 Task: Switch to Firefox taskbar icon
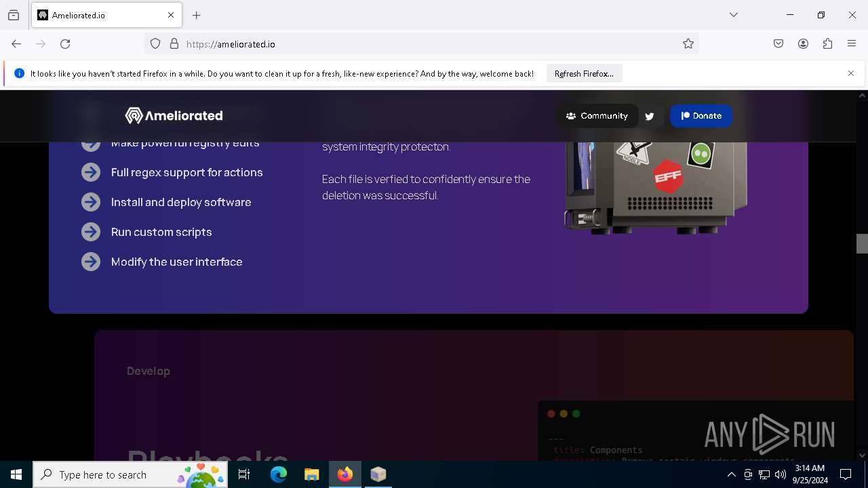click(x=345, y=474)
